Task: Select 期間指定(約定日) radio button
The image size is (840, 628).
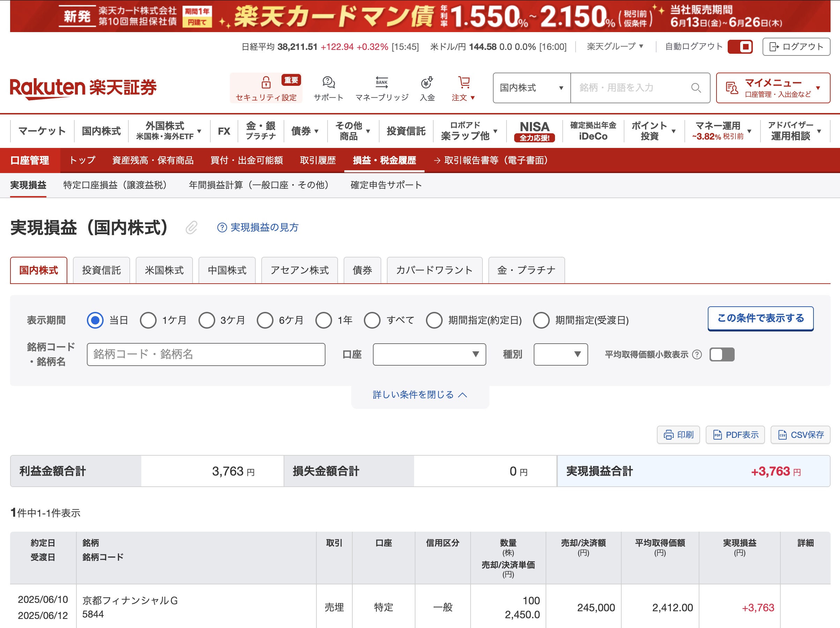Action: (x=434, y=320)
